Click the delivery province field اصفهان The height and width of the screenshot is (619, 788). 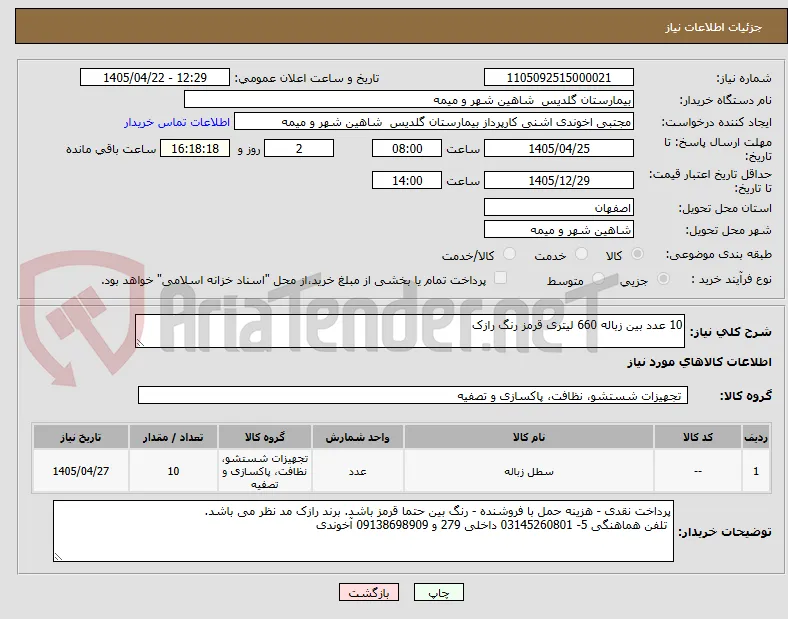pos(558,208)
